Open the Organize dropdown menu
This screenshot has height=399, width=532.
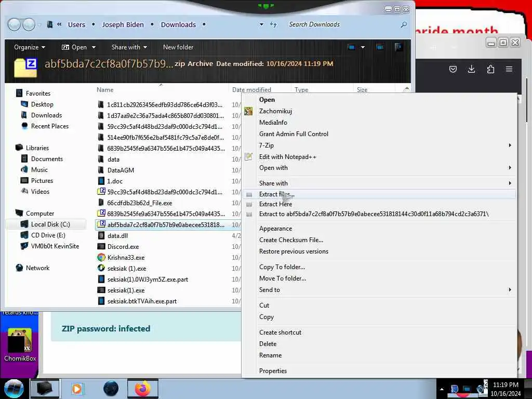(x=30, y=47)
